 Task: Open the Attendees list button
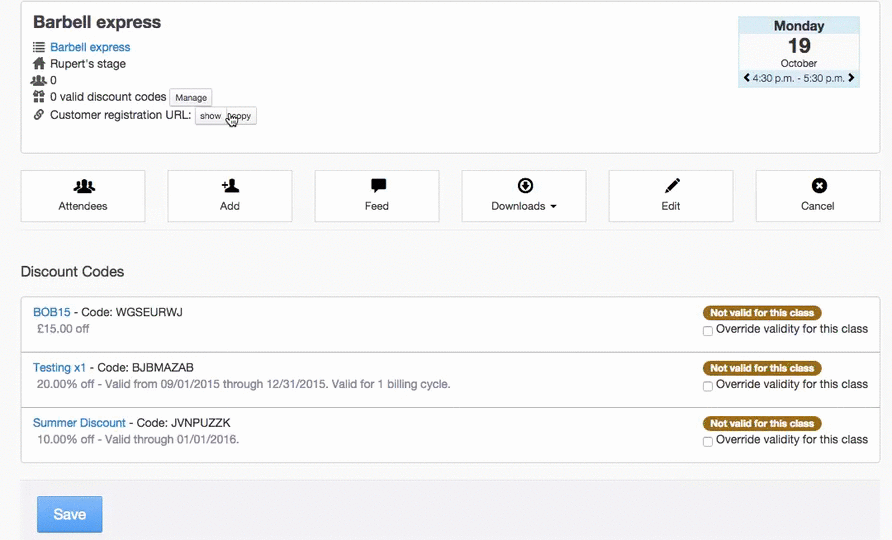pyautogui.click(x=83, y=195)
